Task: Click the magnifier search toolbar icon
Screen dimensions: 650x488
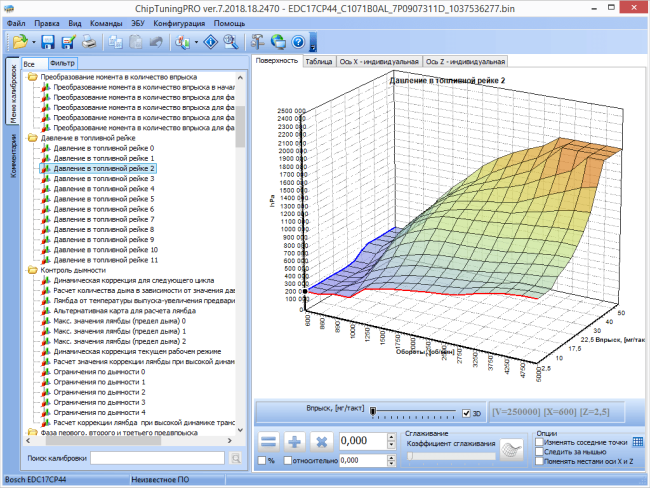Action: point(231,42)
